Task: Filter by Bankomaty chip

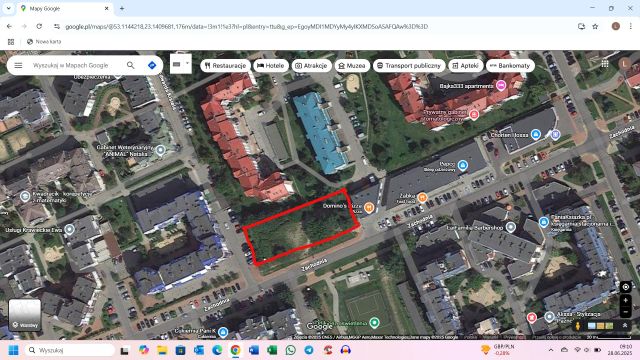Action: 510,65
